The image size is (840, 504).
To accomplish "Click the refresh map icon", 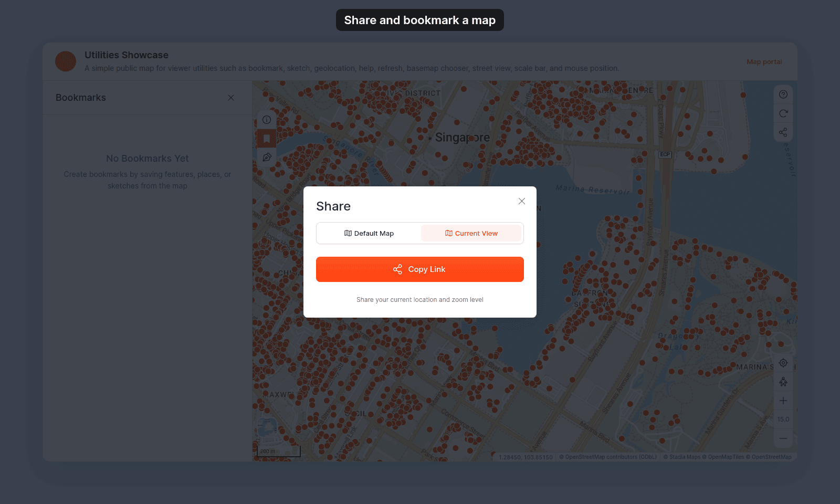I will click(x=783, y=113).
